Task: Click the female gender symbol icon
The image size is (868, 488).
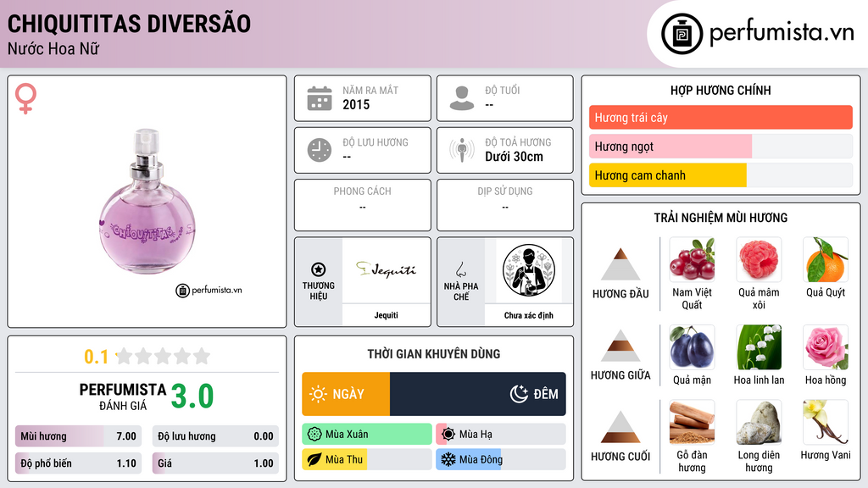Action: click(25, 98)
